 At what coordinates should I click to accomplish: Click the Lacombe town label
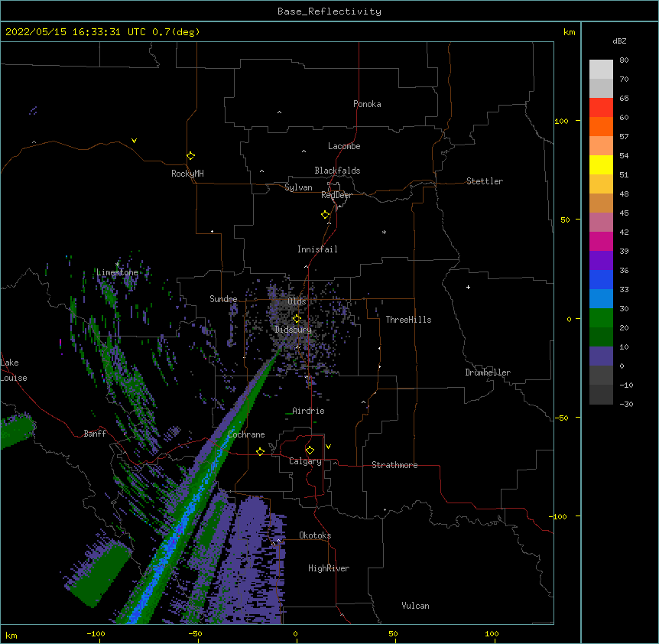(344, 146)
